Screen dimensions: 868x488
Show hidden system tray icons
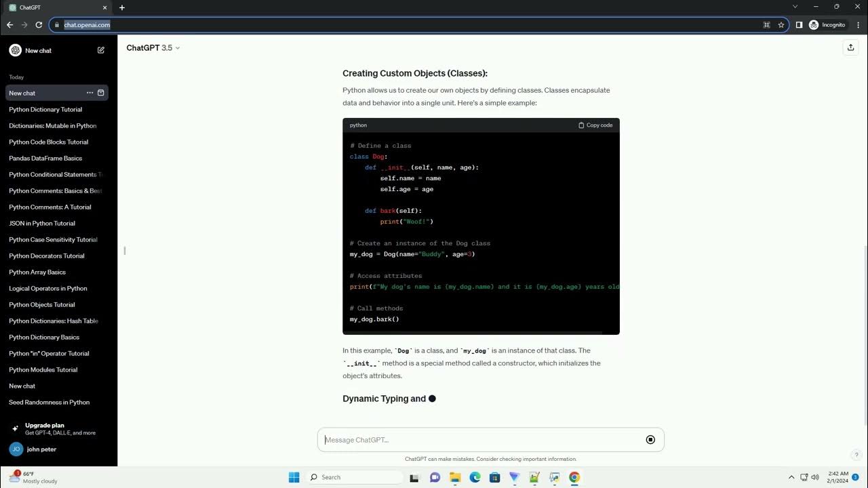coord(791,477)
